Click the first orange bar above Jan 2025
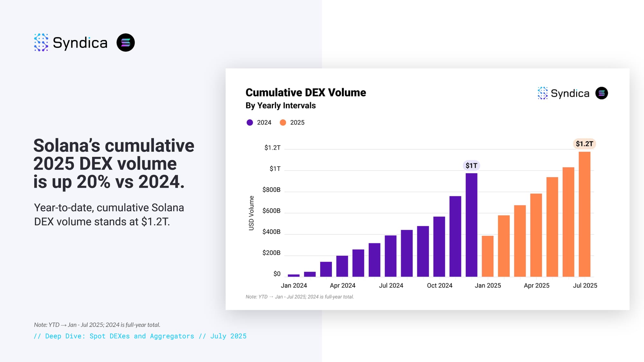The height and width of the screenshot is (362, 644). click(488, 256)
